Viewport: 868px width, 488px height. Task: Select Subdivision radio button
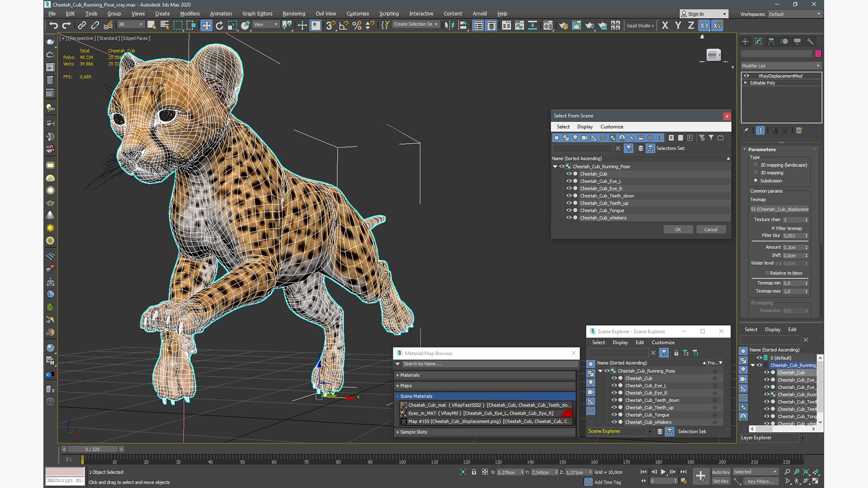click(755, 181)
